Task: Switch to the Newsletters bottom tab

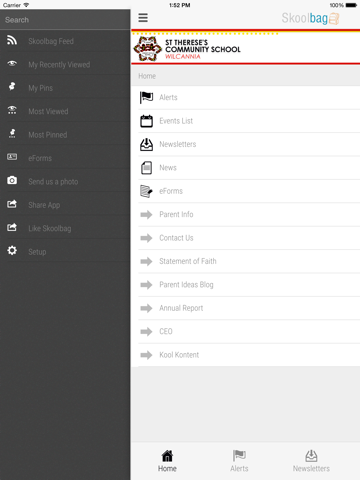Action: (311, 461)
